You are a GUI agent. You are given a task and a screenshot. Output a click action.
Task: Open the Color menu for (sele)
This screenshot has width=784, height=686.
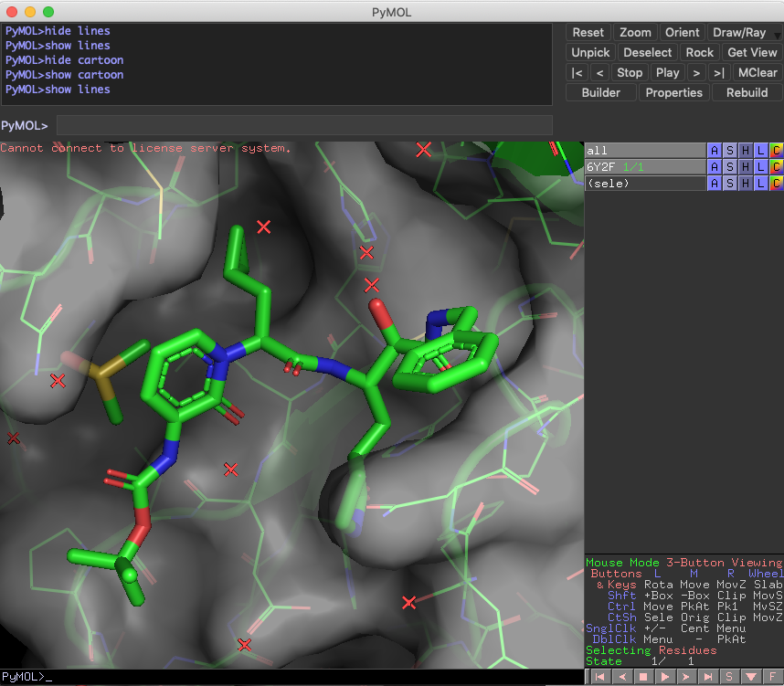pos(776,183)
